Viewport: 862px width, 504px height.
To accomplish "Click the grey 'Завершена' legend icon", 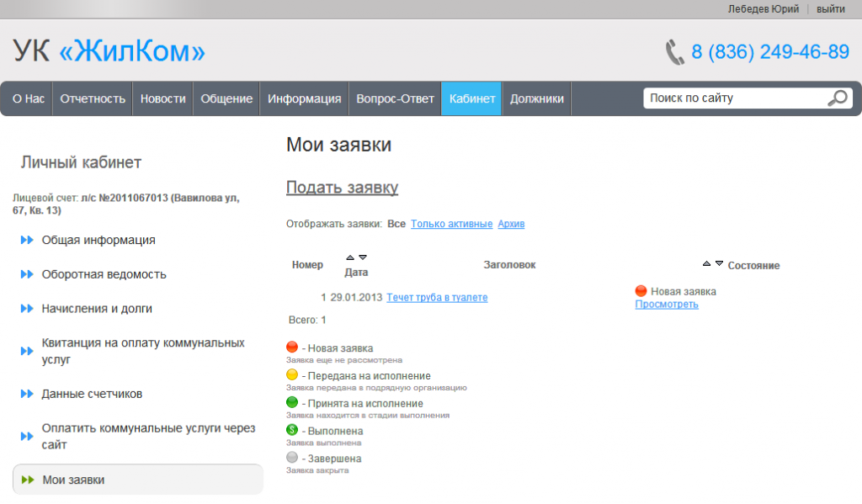I will 292,459.
